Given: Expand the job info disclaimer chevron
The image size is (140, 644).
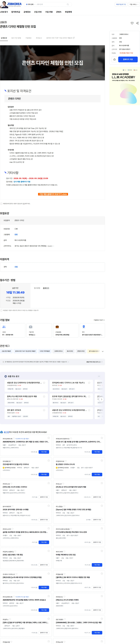Looking at the screenshot, I should pos(68,362).
